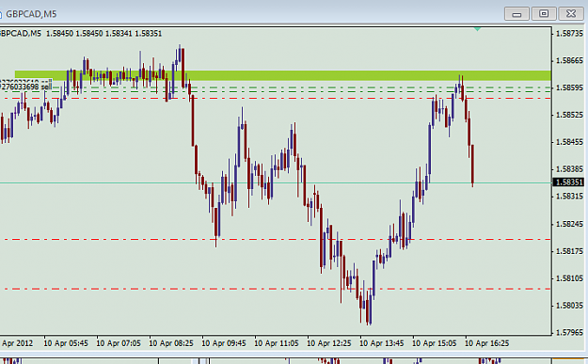Select the red dash-dot line near 1.58105

coord(278,289)
